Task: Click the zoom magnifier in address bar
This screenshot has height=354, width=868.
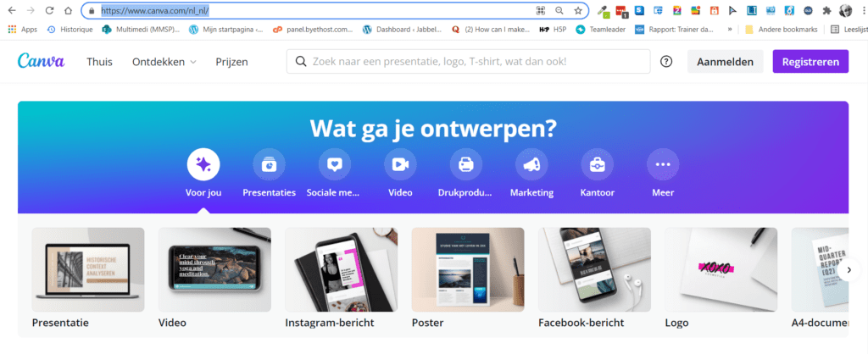Action: tap(559, 10)
